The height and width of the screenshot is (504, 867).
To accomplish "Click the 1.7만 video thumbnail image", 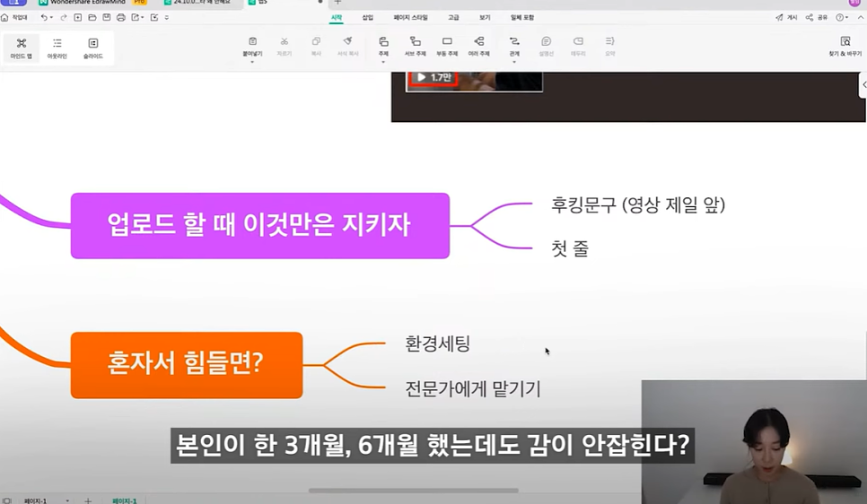I will (x=474, y=82).
